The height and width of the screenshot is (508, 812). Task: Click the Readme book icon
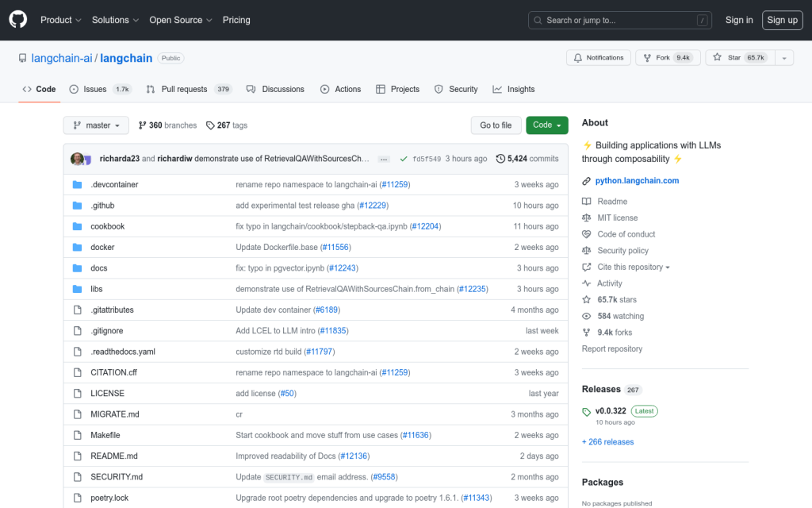(586, 202)
